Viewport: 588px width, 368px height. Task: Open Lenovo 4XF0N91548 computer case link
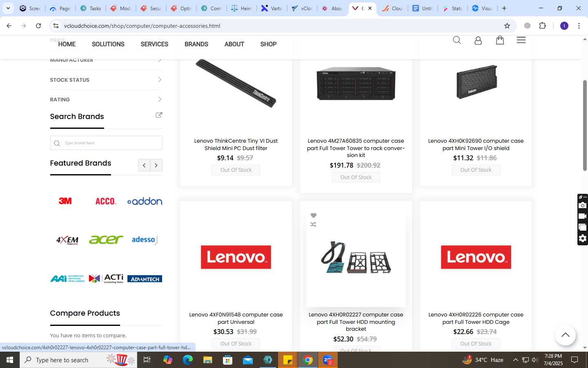pyautogui.click(x=236, y=318)
